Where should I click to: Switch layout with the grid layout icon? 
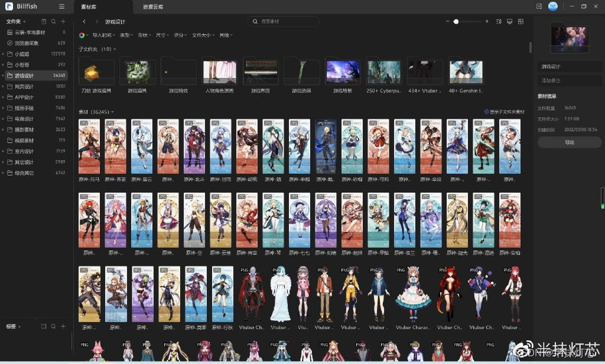(x=521, y=22)
